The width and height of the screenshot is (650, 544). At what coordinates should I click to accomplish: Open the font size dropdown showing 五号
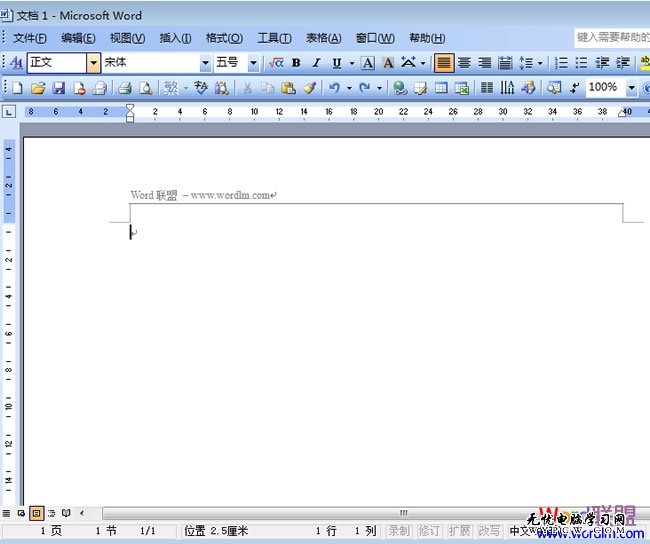[253, 63]
